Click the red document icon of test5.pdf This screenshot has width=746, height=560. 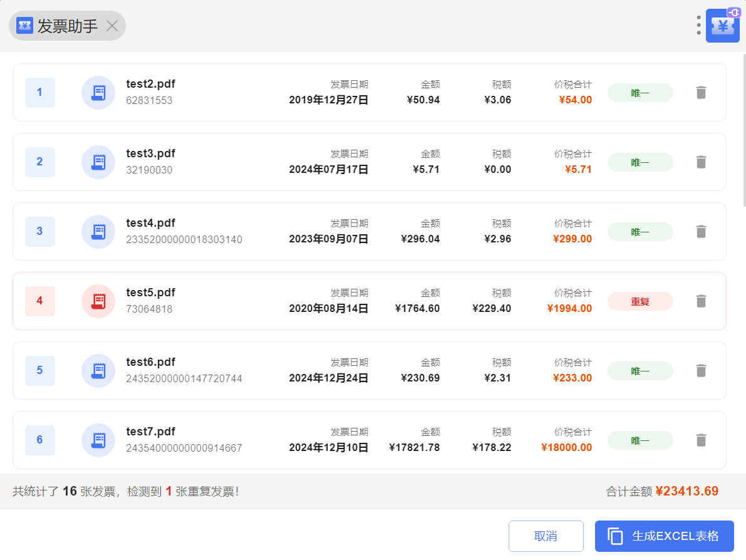pyautogui.click(x=98, y=301)
